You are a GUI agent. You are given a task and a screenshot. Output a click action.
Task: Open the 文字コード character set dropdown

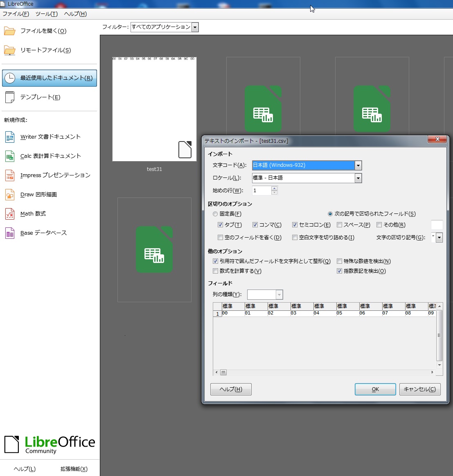pos(358,166)
